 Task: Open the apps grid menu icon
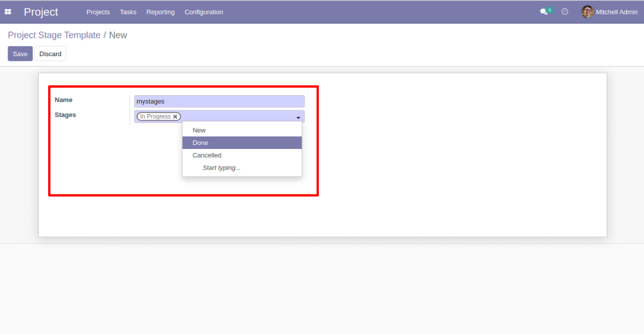pos(8,12)
